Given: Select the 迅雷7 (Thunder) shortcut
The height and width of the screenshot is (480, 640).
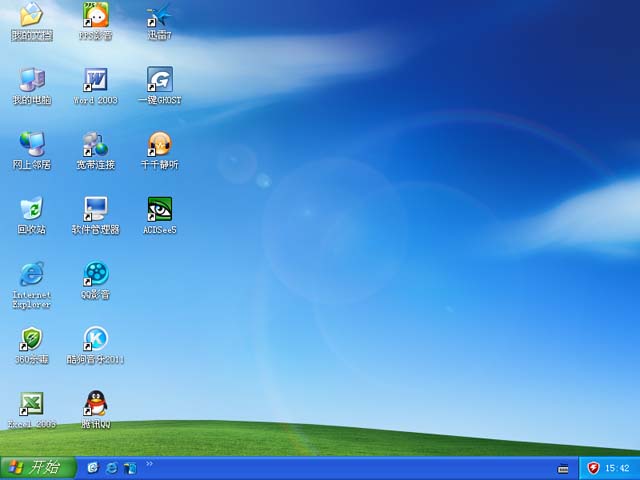Looking at the screenshot, I should (159, 15).
